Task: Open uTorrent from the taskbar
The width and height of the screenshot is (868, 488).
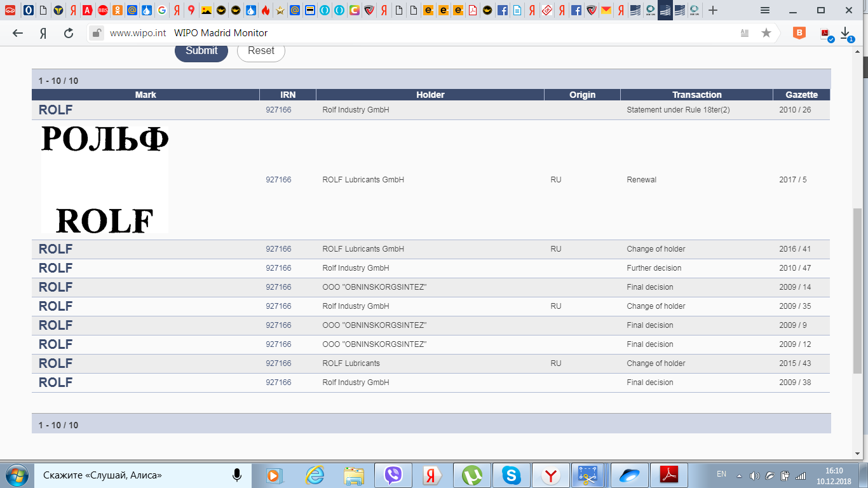Action: click(472, 475)
